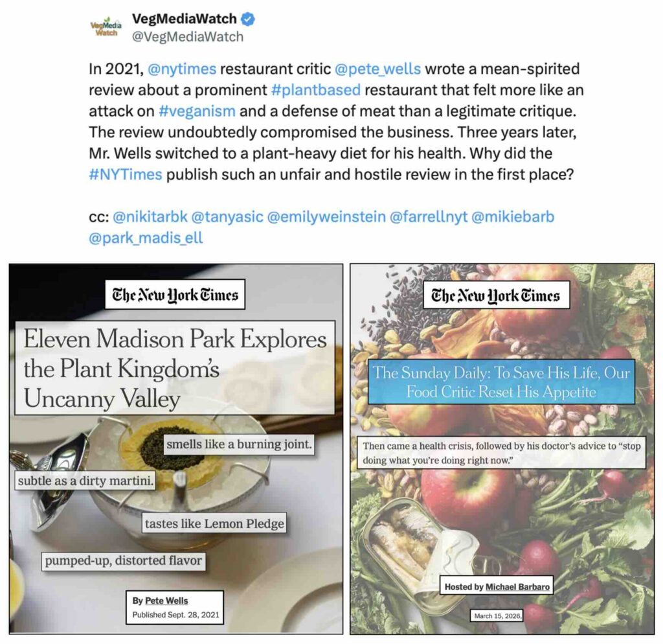Click the Michael Barbaro host link
The image size is (663, 644).
[x=517, y=587]
